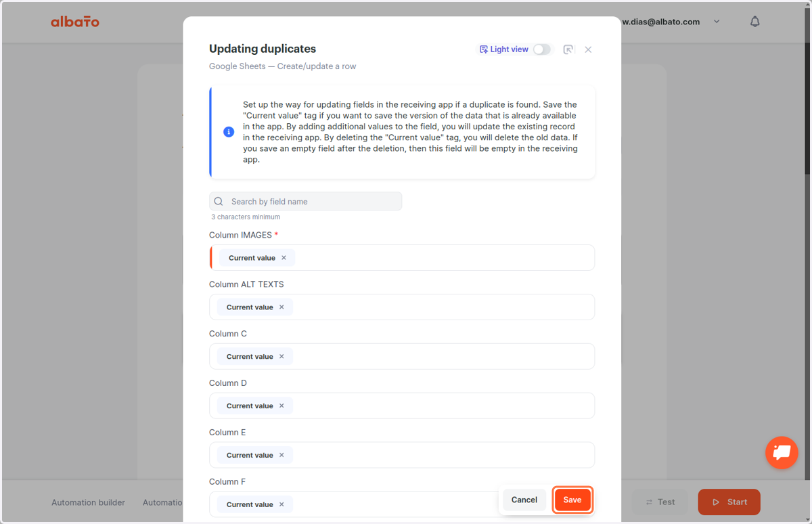
Task: Open the notifications bell
Action: click(x=755, y=22)
